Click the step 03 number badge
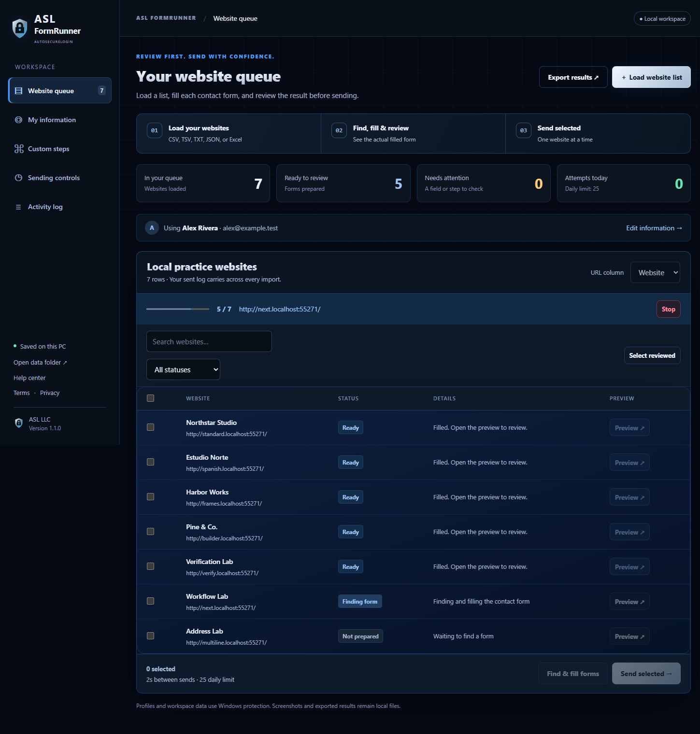This screenshot has height=734, width=700. tap(524, 130)
